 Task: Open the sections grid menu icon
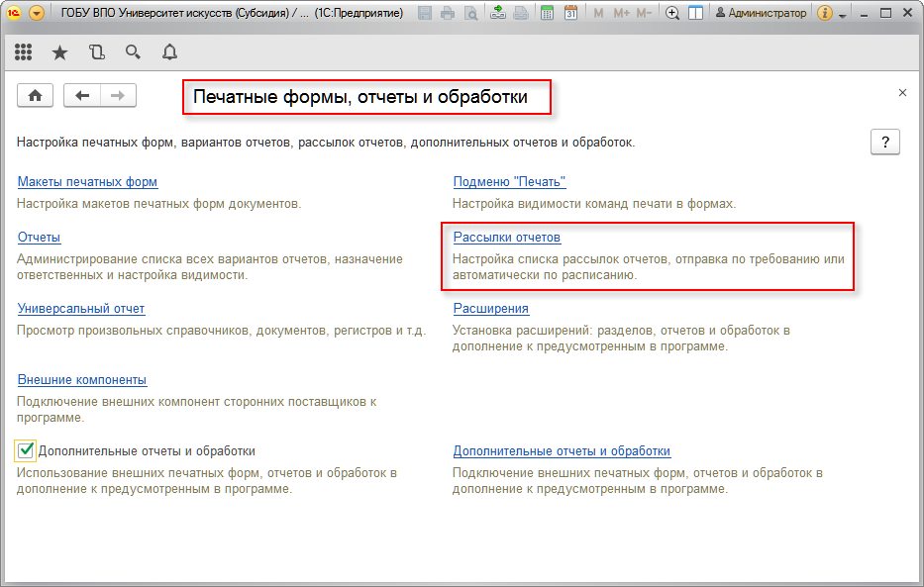(23, 52)
